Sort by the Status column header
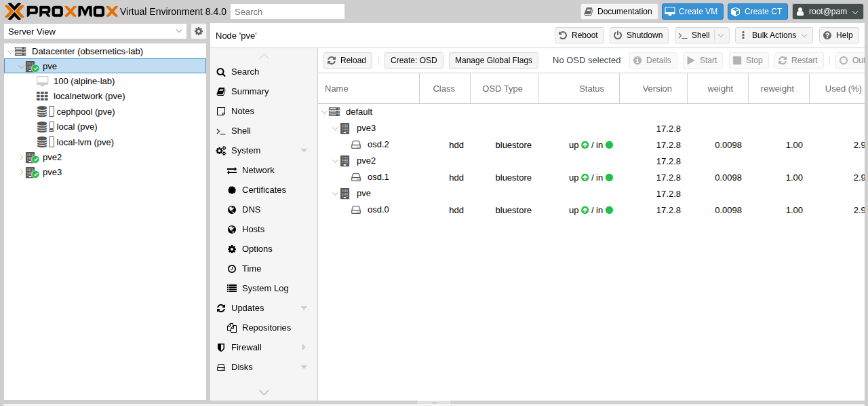This screenshot has width=868, height=406. [x=579, y=89]
